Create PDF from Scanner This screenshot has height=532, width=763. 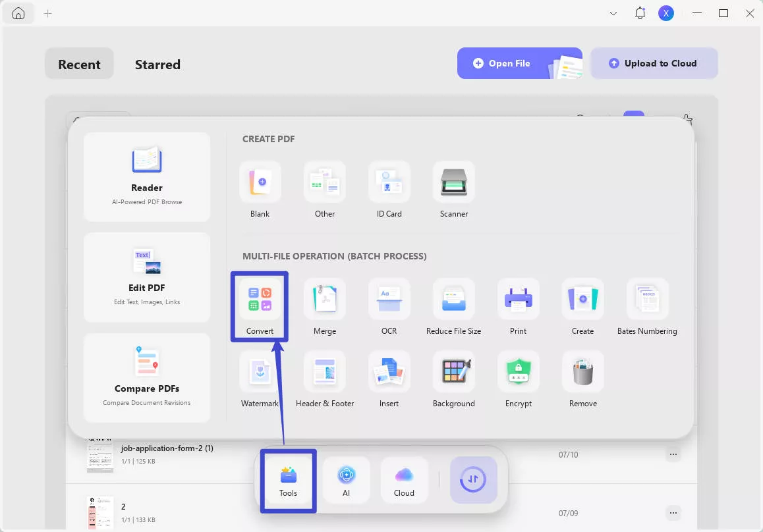point(453,182)
